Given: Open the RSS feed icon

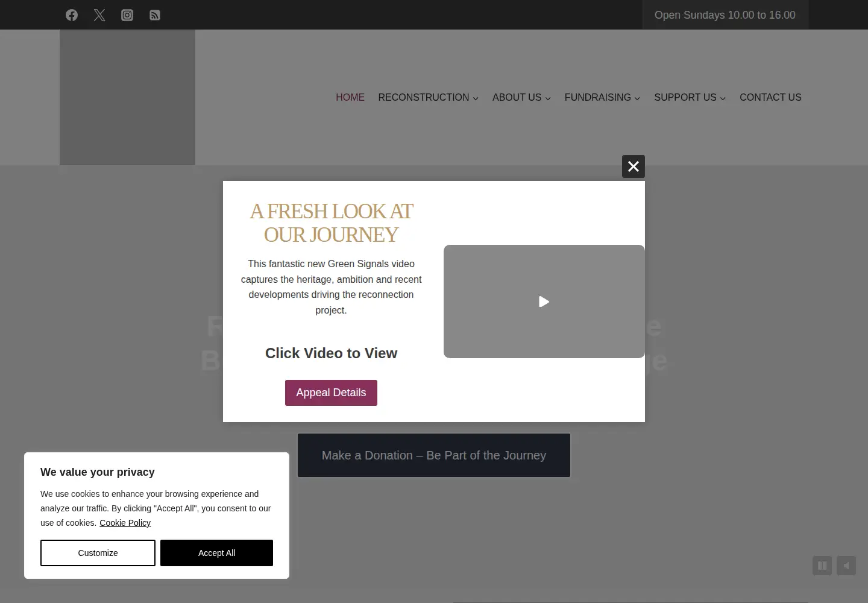Looking at the screenshot, I should (x=155, y=15).
